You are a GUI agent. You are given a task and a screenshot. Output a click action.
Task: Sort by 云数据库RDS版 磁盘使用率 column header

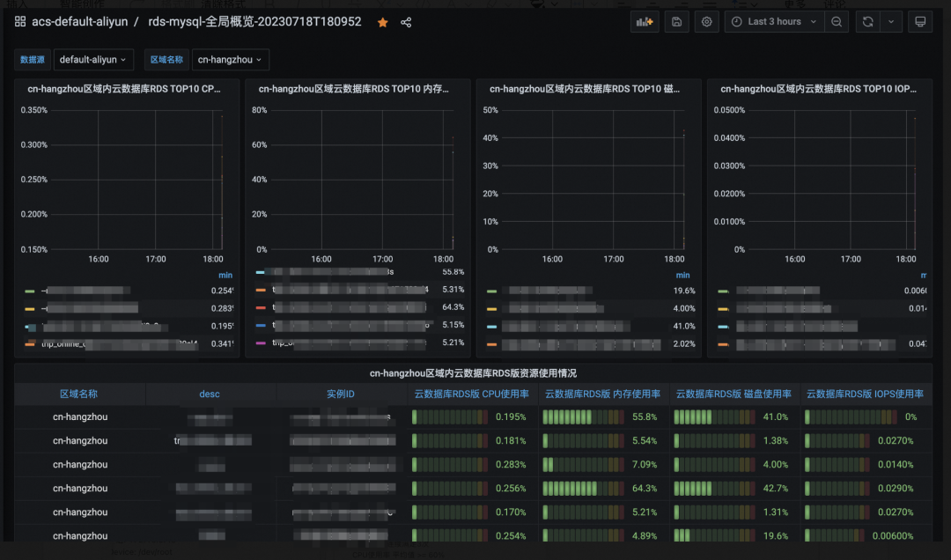point(734,394)
